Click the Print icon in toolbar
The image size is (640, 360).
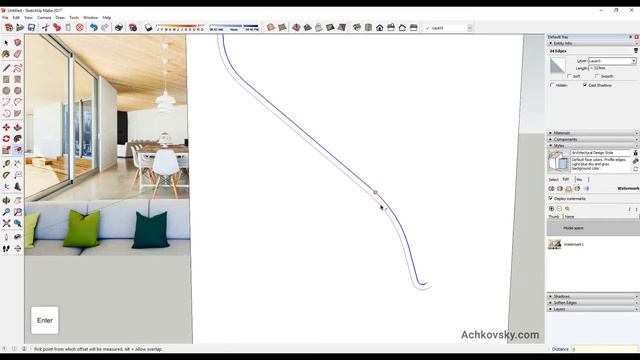119,27
